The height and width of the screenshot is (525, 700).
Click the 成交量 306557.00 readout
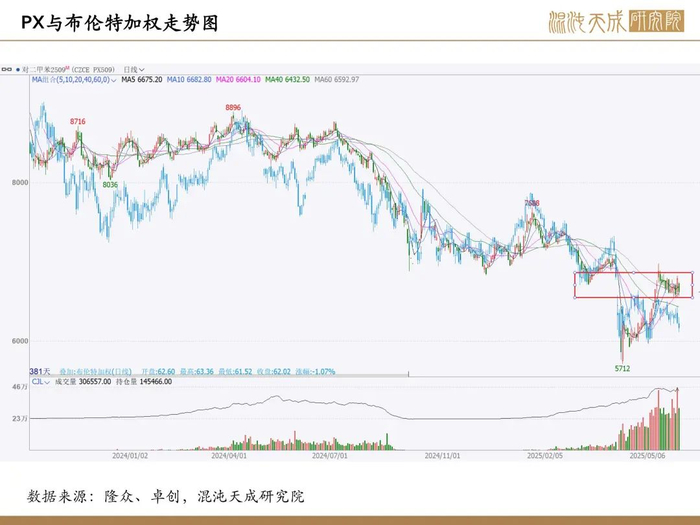[83, 382]
